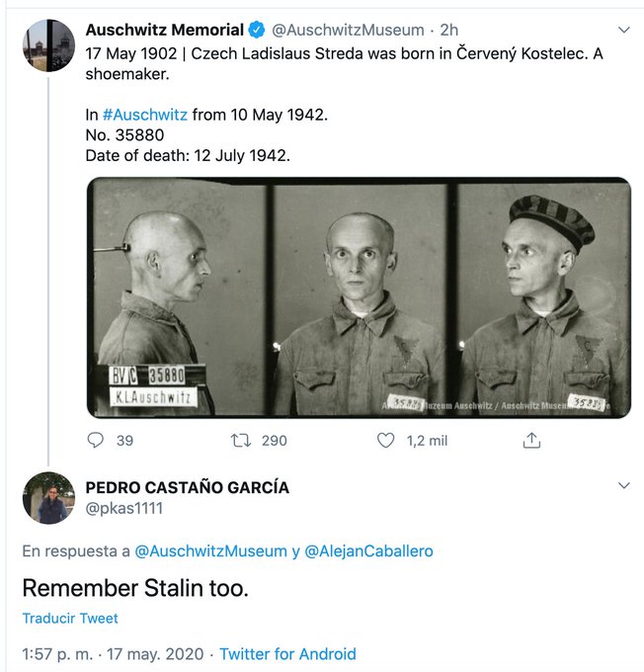Click the retweet arrows icon

click(x=239, y=441)
